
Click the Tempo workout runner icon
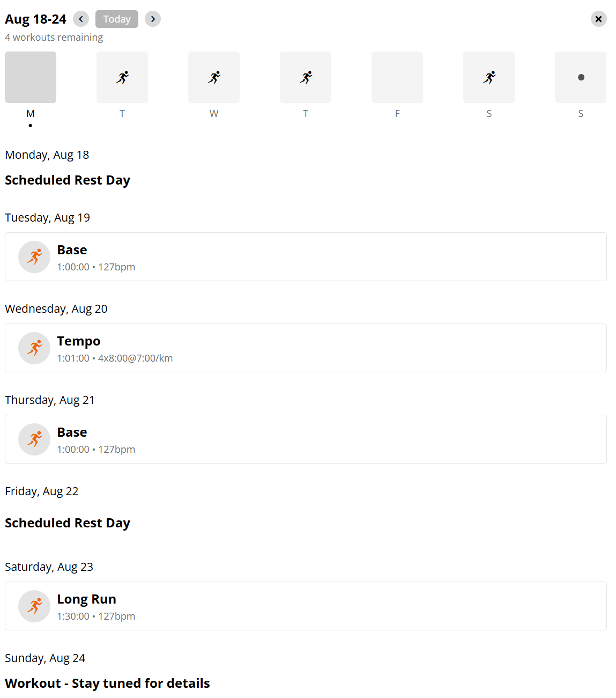click(34, 348)
